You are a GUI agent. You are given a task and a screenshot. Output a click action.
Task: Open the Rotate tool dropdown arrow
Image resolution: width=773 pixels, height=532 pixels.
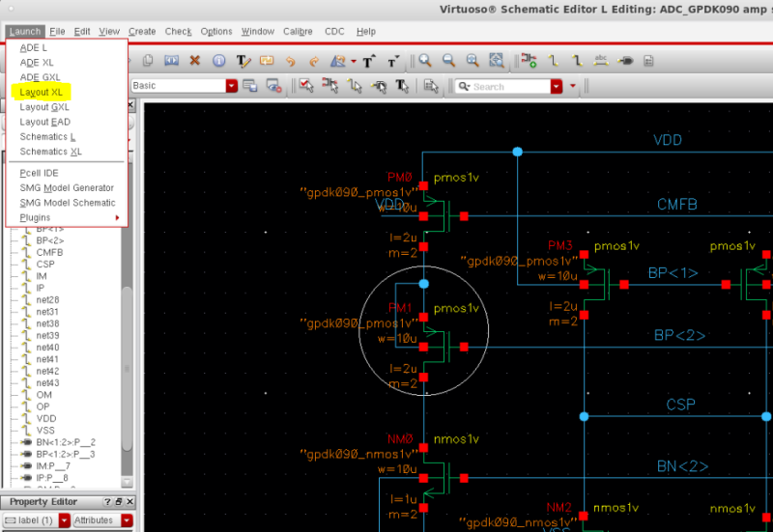pos(354,62)
